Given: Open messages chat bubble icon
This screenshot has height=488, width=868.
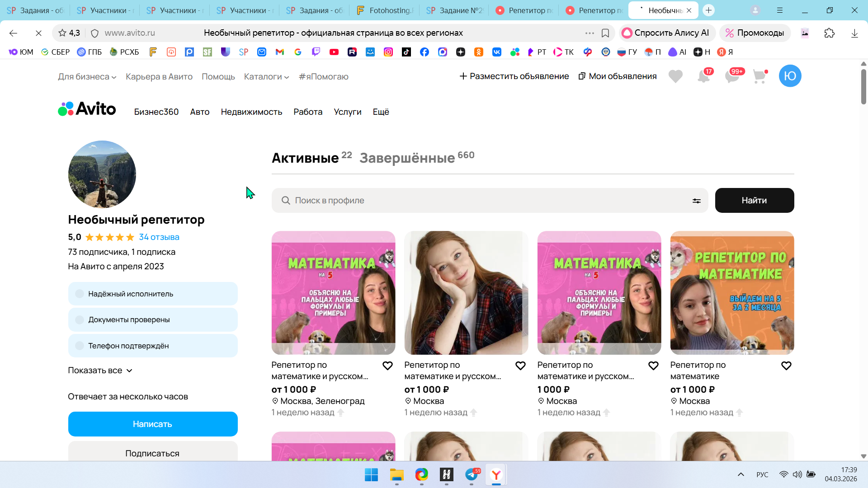Looking at the screenshot, I should pos(731,76).
